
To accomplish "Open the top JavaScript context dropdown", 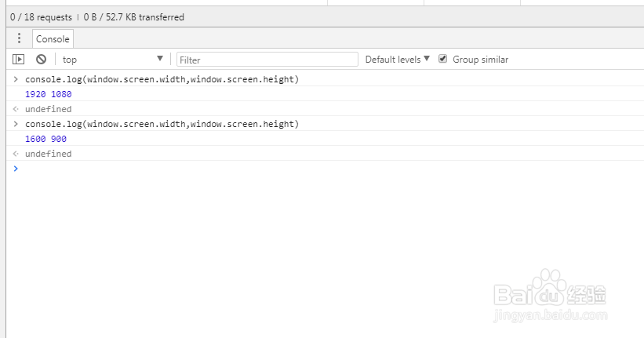I will coord(113,59).
